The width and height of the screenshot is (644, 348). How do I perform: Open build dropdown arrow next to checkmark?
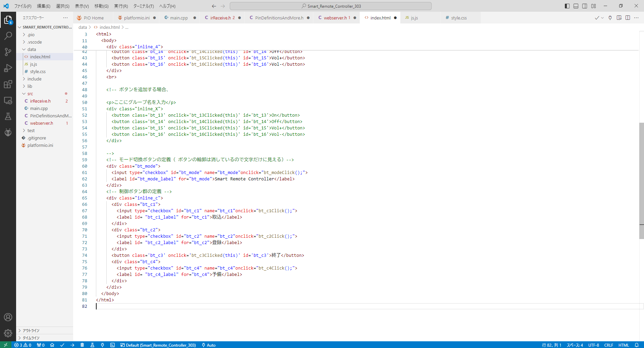pyautogui.click(x=602, y=18)
